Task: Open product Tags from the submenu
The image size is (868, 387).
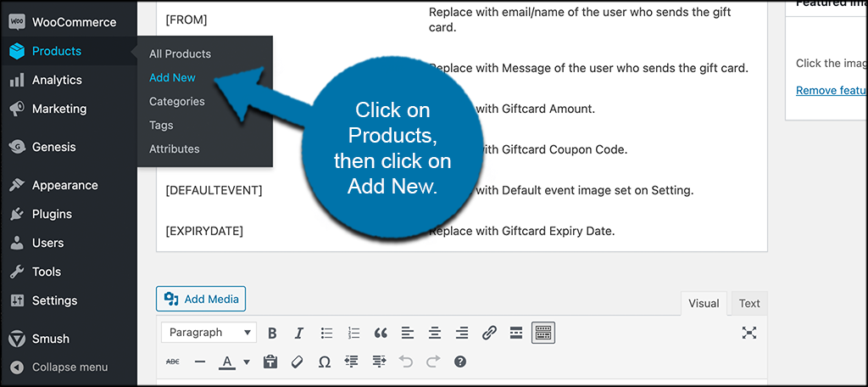Action: [x=161, y=126]
